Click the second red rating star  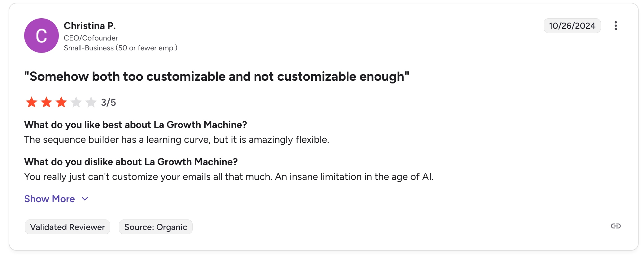point(46,102)
